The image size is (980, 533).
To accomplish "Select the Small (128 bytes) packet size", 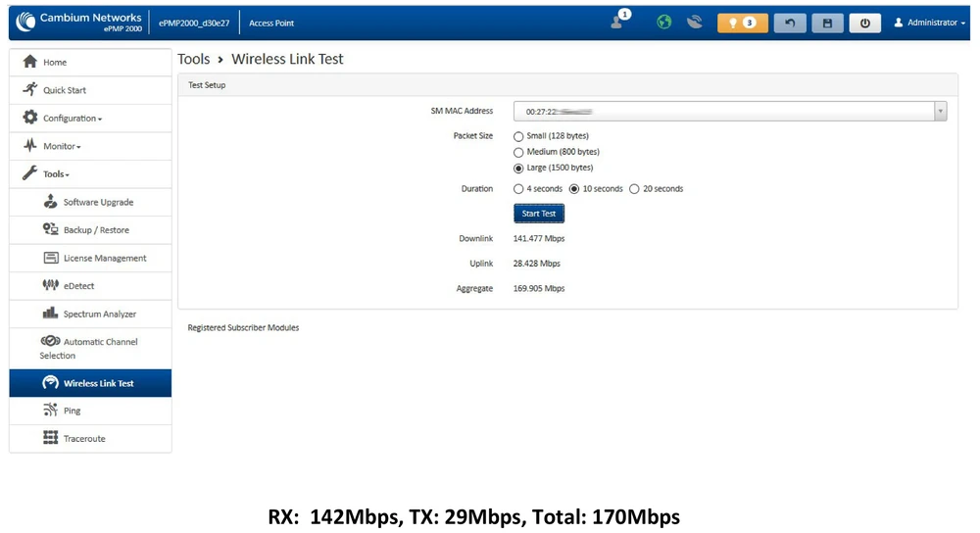I will (519, 137).
